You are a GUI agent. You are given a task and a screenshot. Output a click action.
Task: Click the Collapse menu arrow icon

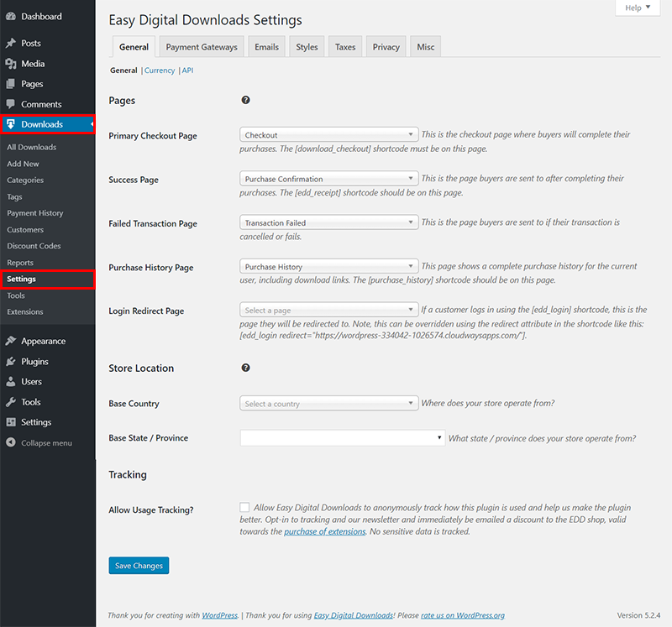(11, 442)
